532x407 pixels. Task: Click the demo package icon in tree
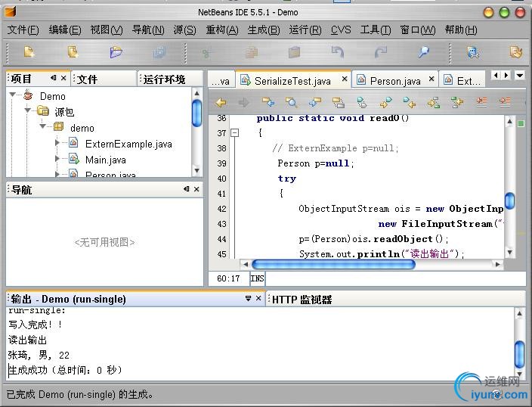[x=58, y=127]
